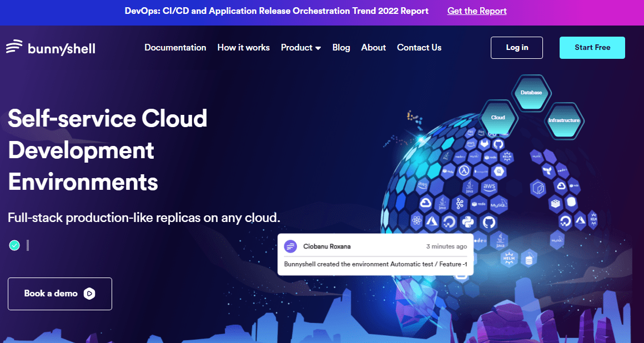Select the Database hexagon
The width and height of the screenshot is (644, 343).
click(531, 93)
